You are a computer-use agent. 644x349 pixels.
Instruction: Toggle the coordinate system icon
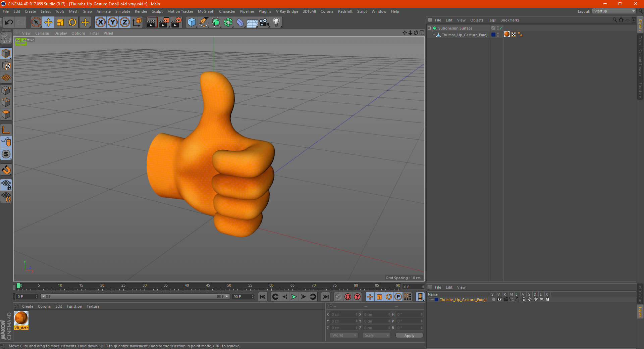137,22
